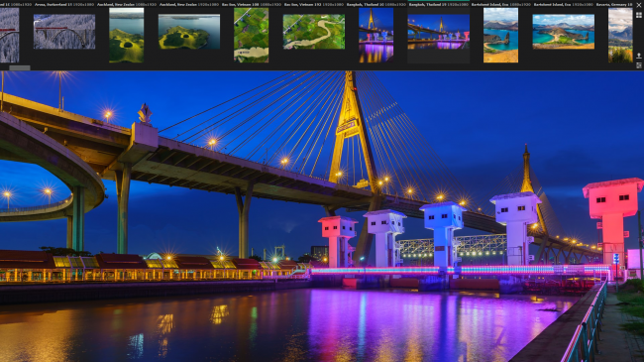Close the wallpaper preview strip

click(639, 5)
